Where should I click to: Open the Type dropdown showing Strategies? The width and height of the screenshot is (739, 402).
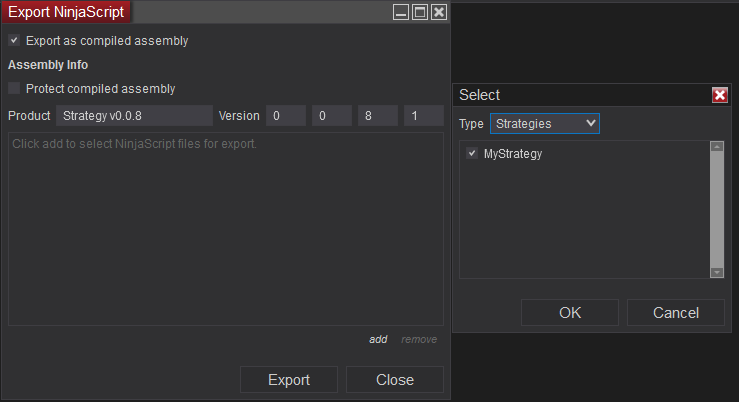(x=544, y=124)
